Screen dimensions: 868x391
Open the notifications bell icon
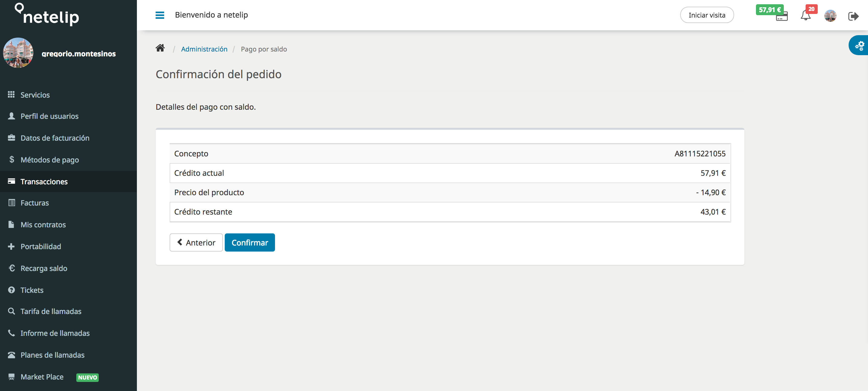point(805,15)
